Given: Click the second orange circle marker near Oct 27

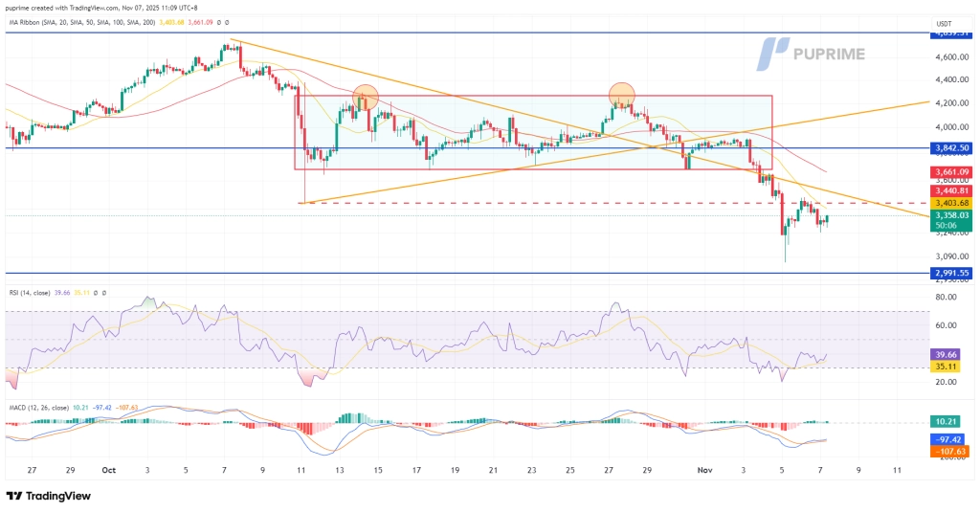Looking at the screenshot, I should point(622,93).
